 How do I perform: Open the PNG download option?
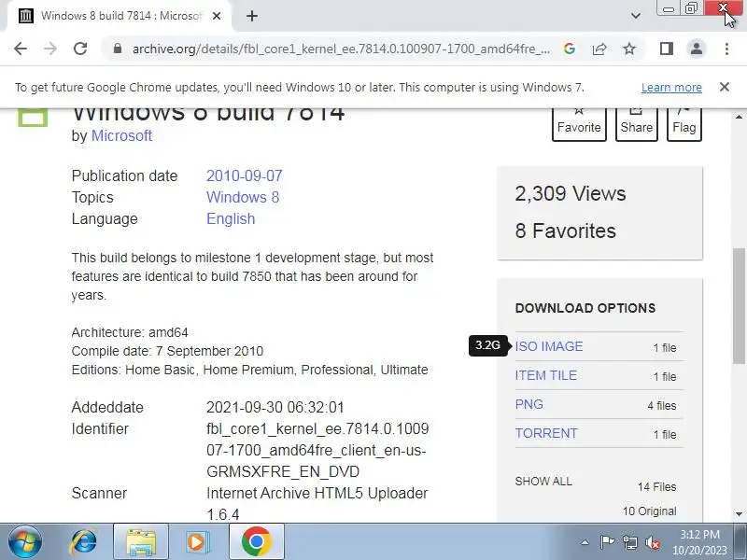(529, 404)
